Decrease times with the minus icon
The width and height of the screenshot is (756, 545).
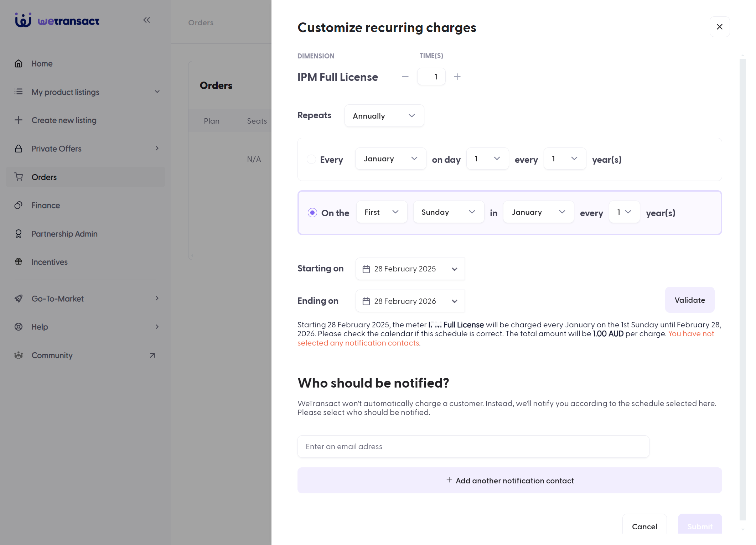tap(405, 77)
